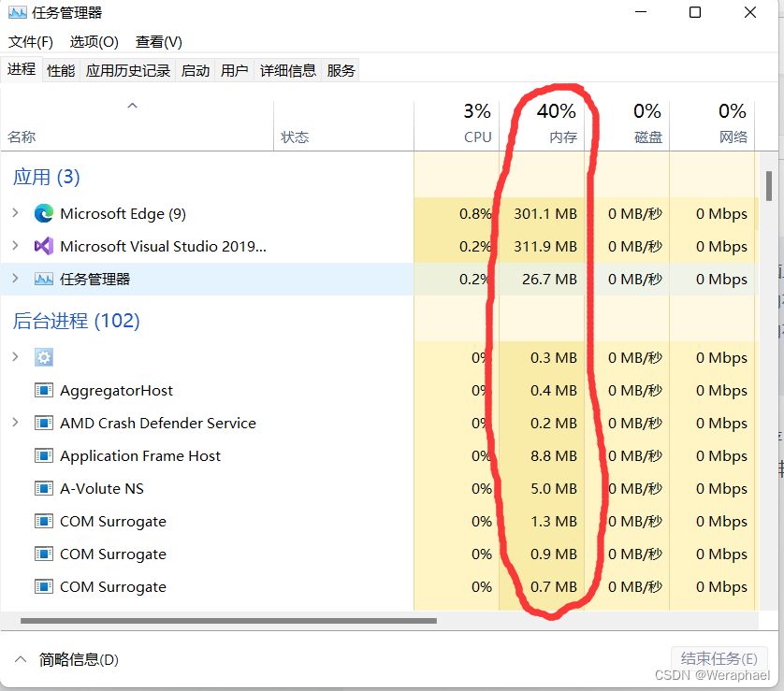Select the 进程 tab

(x=21, y=69)
